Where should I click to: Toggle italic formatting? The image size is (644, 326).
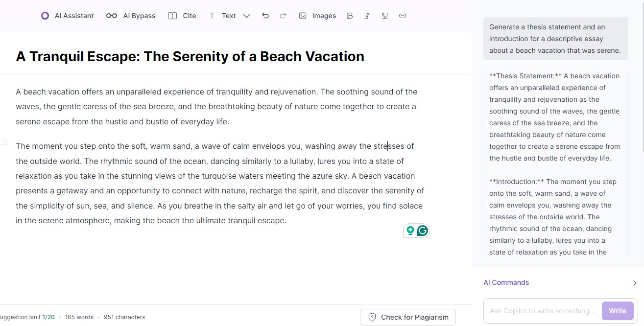tap(367, 16)
